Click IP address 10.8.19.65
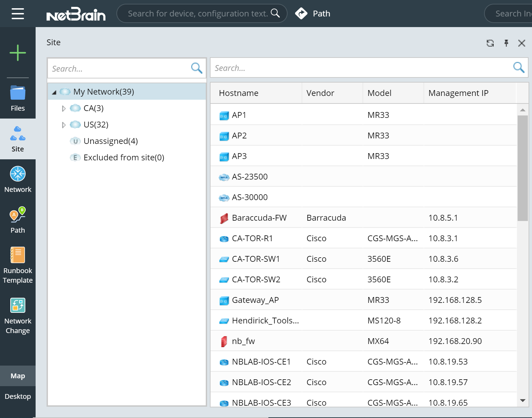Viewport: 532px width, 418px height. click(x=448, y=403)
